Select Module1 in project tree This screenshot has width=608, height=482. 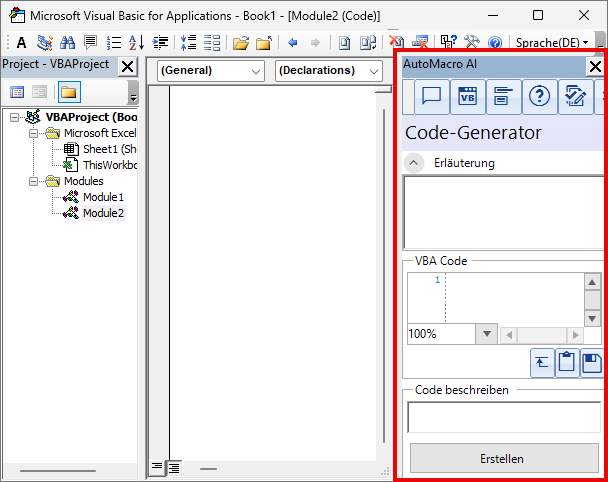93,197
